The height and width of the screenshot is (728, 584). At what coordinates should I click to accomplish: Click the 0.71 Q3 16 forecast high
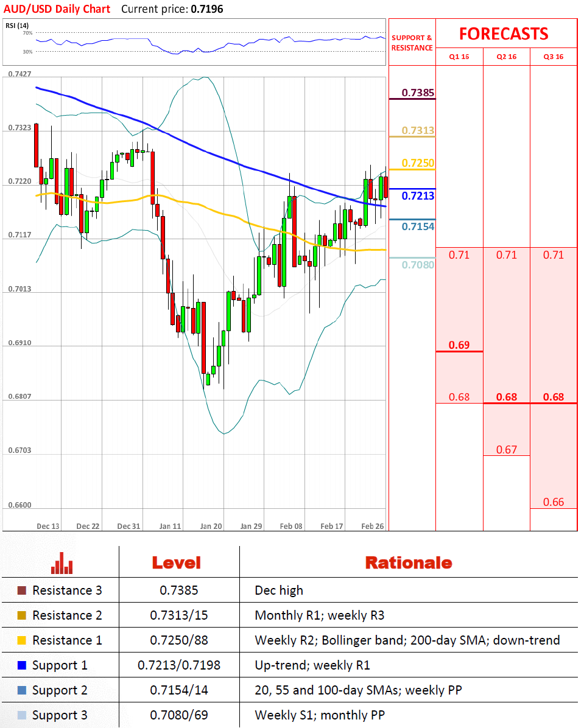[554, 255]
